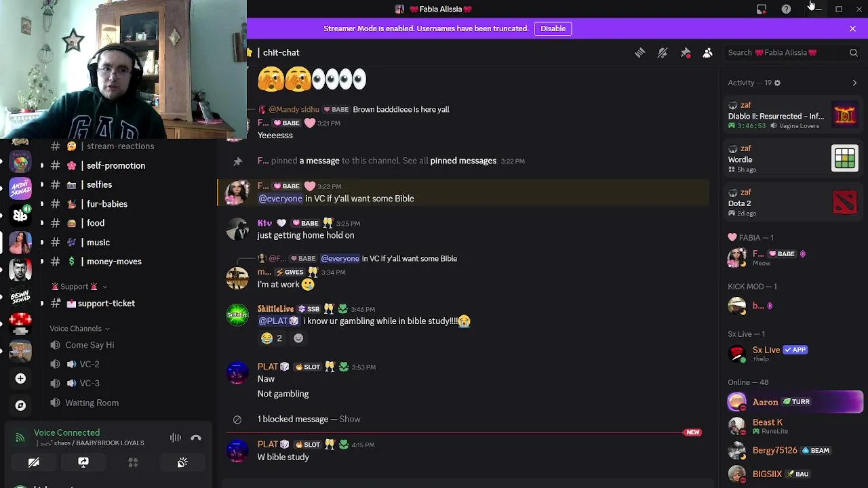The height and width of the screenshot is (488, 868).
Task: Open pinned messages with the pin icon
Action: pos(685,53)
